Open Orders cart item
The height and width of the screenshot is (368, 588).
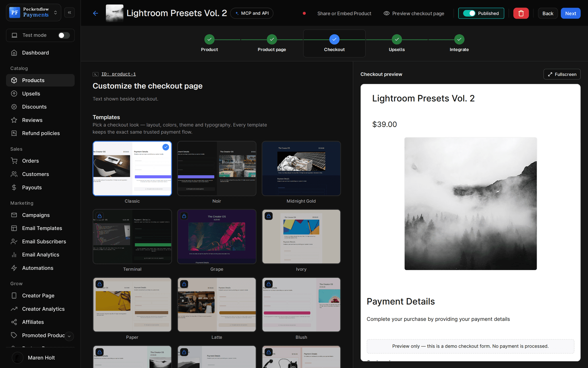click(40, 161)
